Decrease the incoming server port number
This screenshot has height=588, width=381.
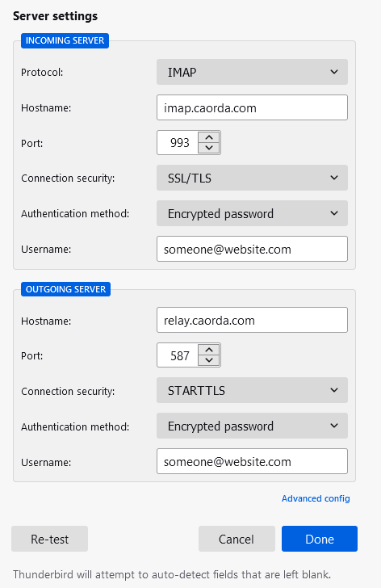tap(209, 148)
